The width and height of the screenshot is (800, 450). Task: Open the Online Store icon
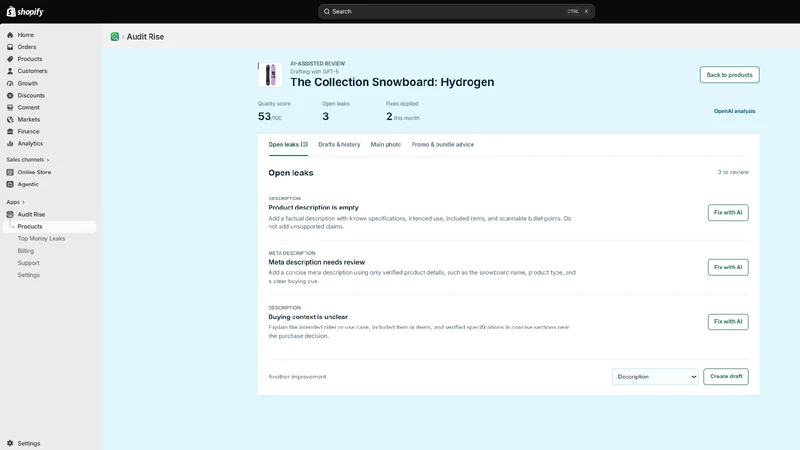(x=10, y=172)
